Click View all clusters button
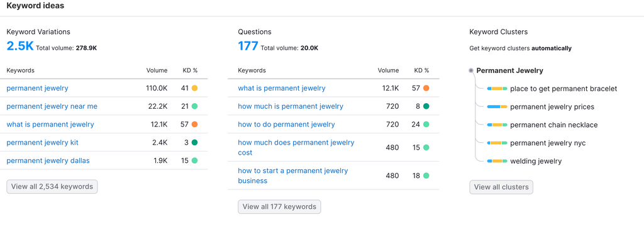The image size is (644, 239). pos(501,187)
